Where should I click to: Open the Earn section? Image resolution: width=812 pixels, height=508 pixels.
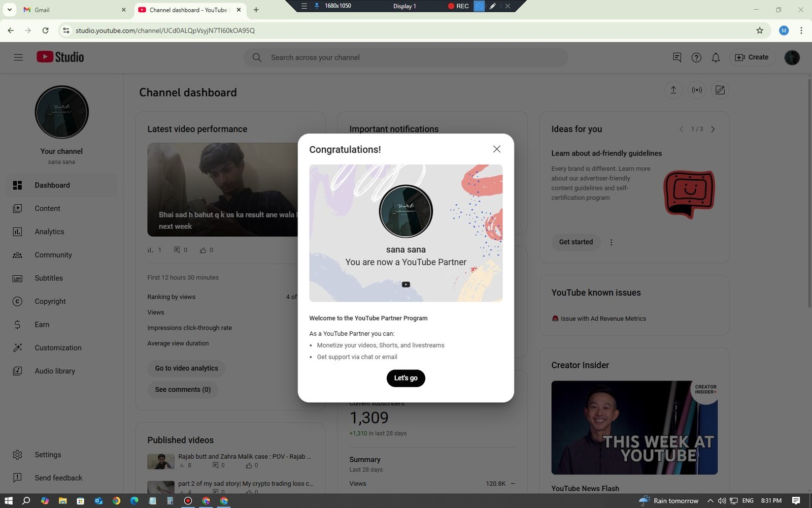(62, 325)
